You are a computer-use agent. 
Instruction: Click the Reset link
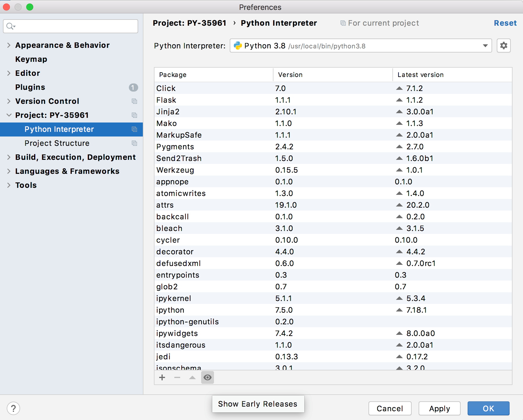505,23
